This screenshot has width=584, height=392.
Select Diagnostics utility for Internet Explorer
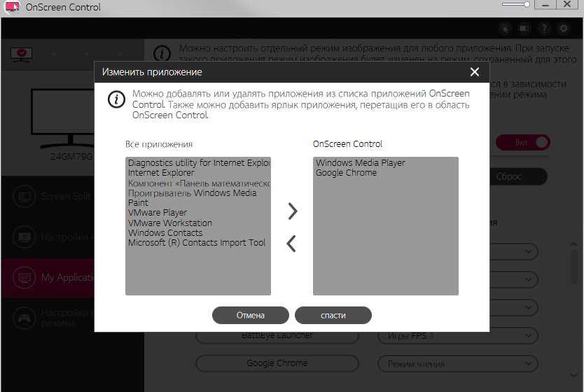[199, 162]
